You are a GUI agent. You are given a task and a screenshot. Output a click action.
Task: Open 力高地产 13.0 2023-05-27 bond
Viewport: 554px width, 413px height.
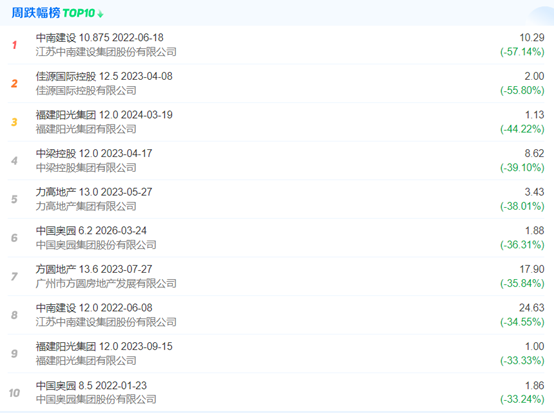[x=94, y=192]
